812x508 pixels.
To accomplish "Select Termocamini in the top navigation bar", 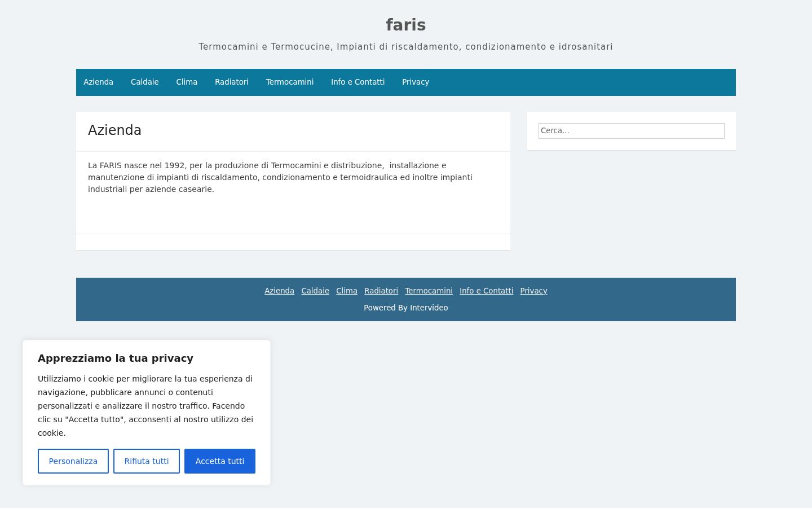I will [290, 82].
